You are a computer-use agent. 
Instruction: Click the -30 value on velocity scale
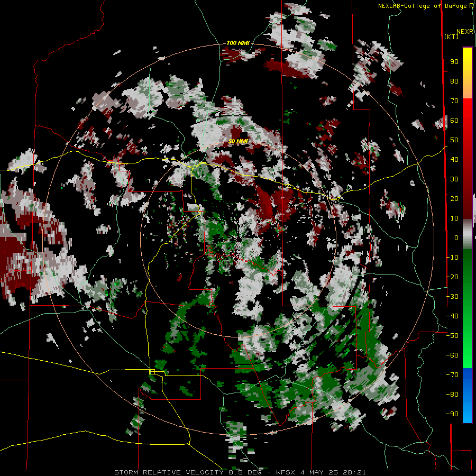pyautogui.click(x=452, y=297)
